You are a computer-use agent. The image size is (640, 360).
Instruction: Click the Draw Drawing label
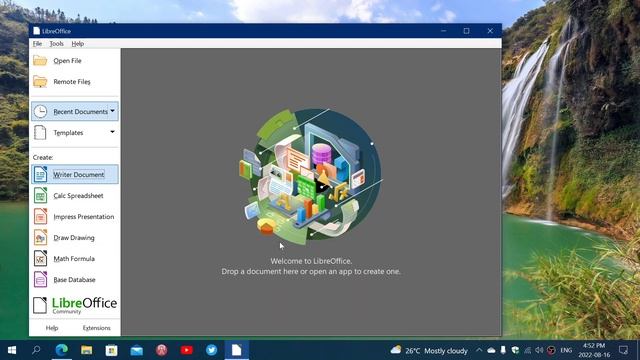pyautogui.click(x=74, y=238)
